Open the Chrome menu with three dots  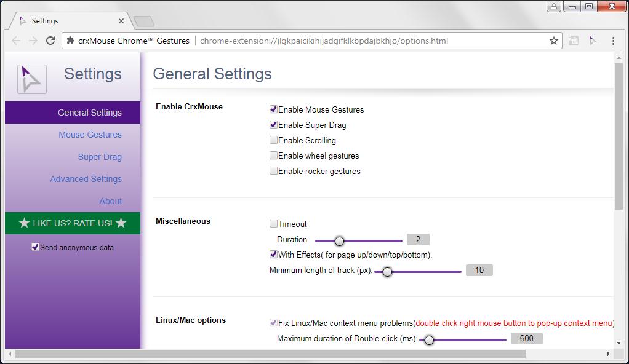coord(612,41)
